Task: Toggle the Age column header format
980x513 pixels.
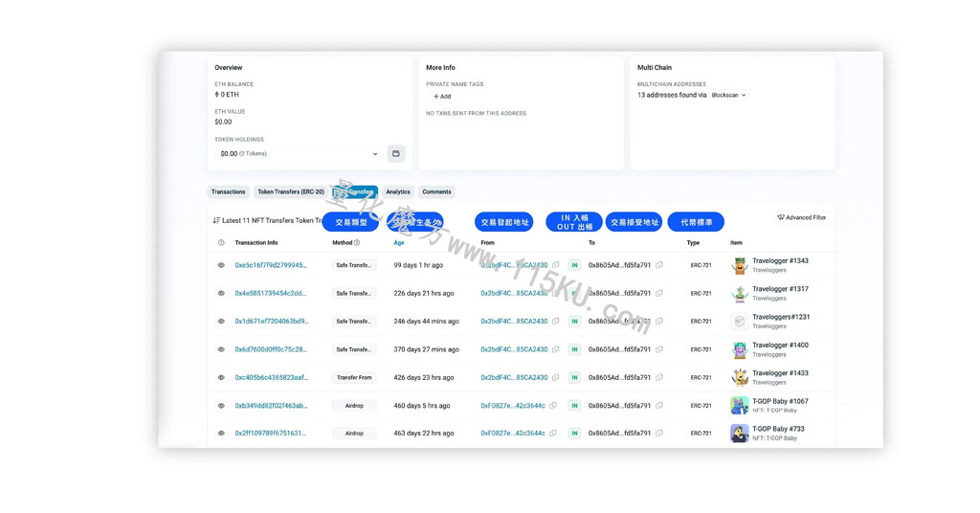Action: click(x=399, y=242)
